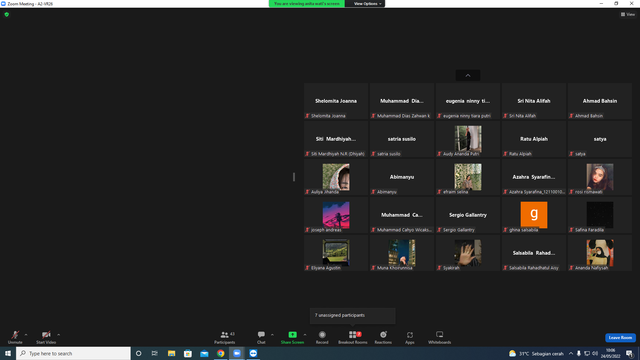Click the '7 unassigned participants' tooltip
Viewport: 640px width, 360px height.
pos(353,316)
